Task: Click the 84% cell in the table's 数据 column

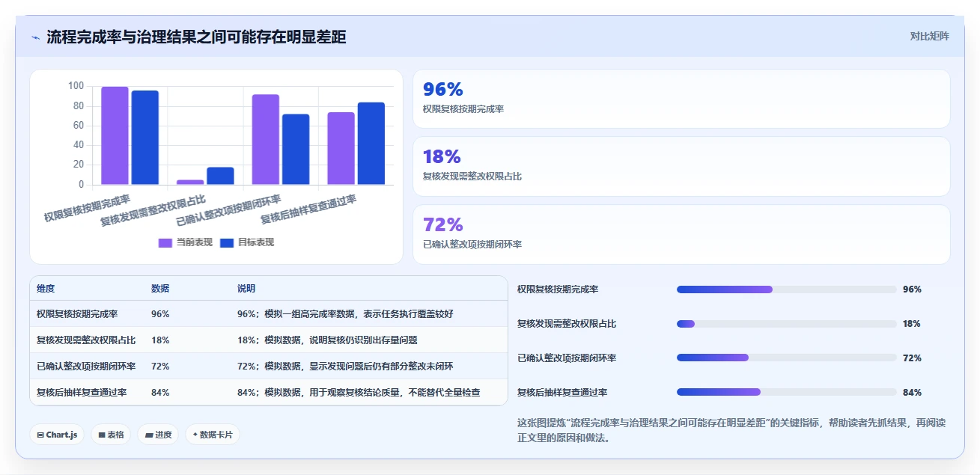Action: click(160, 393)
